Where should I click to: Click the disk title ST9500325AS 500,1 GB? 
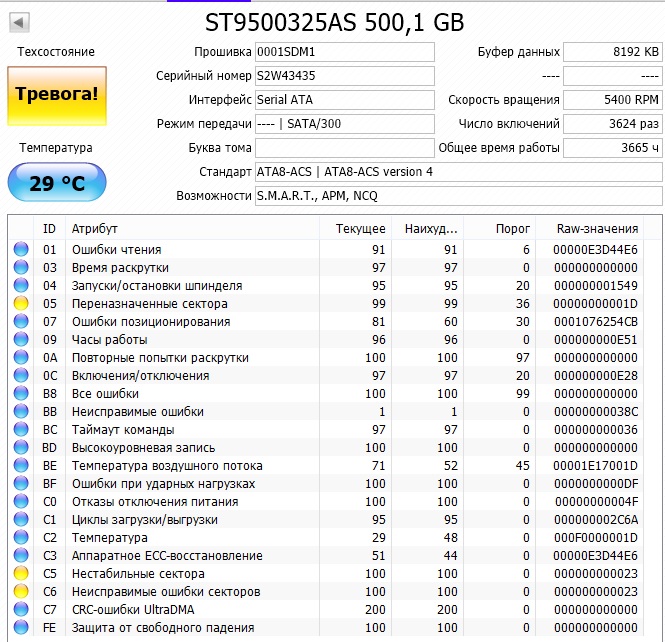point(335,22)
